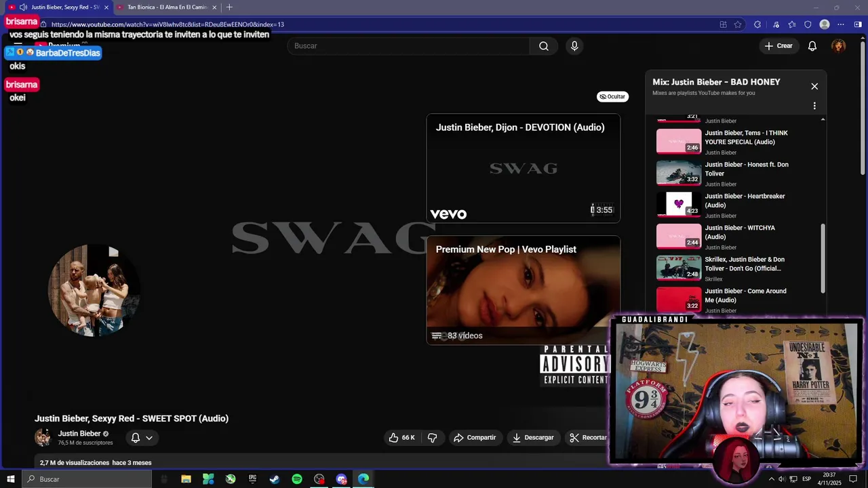Image resolution: width=868 pixels, height=488 pixels.
Task: Open the system volume speaker icon
Action: pyautogui.click(x=782, y=479)
